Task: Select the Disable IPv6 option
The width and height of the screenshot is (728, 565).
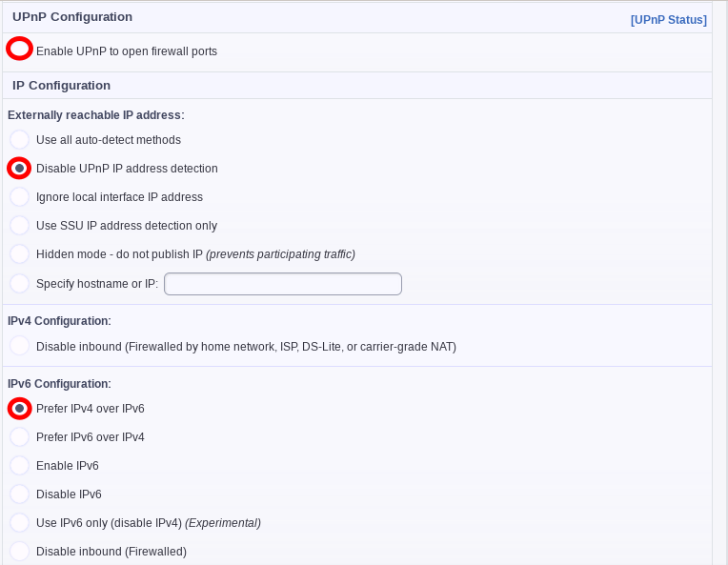Action: pos(19,494)
